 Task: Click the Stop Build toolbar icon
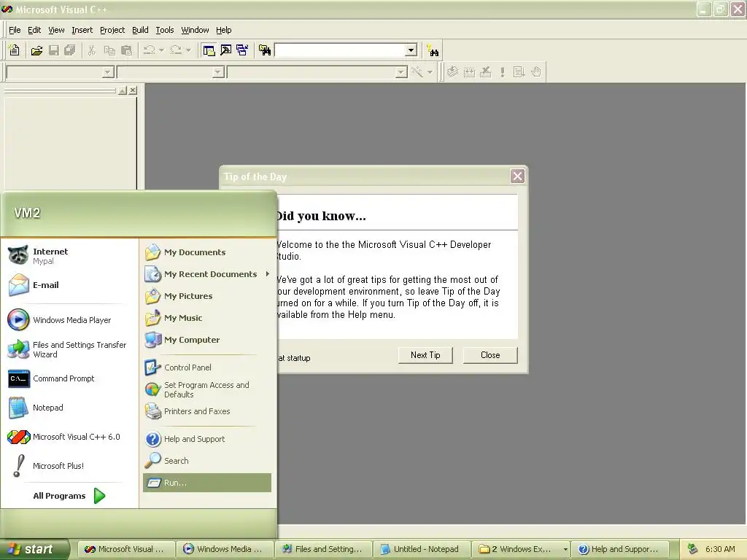[485, 72]
